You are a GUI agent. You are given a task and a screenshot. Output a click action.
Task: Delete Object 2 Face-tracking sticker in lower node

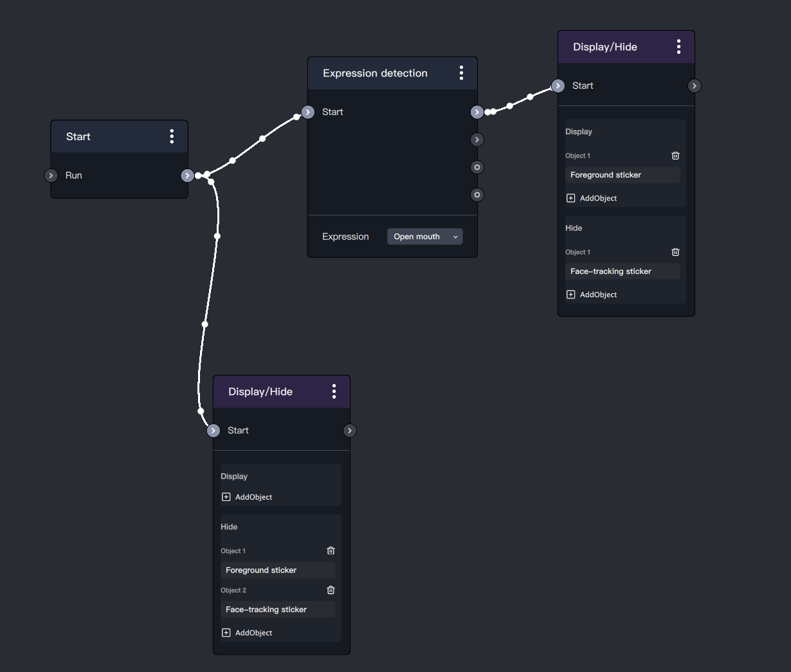coord(331,590)
